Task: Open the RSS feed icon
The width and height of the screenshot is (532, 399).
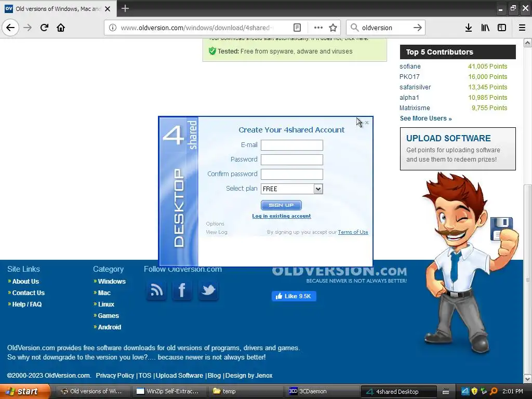Action: point(156,290)
